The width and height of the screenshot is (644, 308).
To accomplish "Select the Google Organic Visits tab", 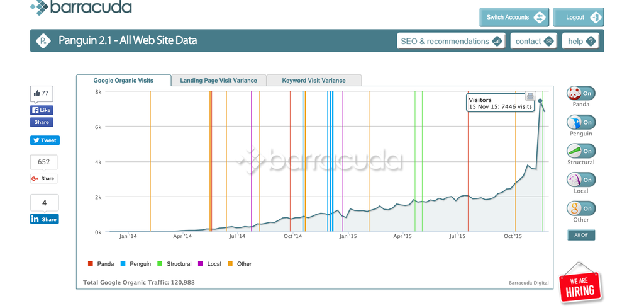I will pos(123,80).
